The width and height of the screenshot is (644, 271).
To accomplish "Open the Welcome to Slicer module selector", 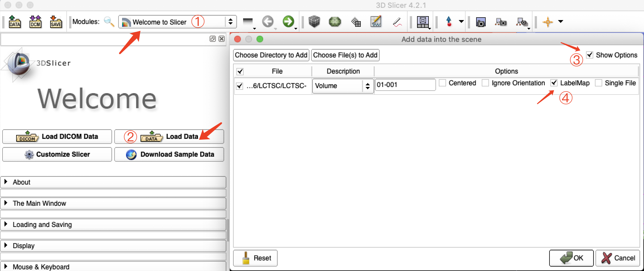I will 178,22.
